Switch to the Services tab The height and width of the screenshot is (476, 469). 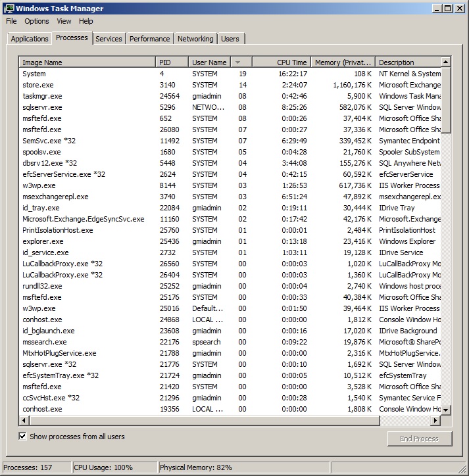pos(109,39)
